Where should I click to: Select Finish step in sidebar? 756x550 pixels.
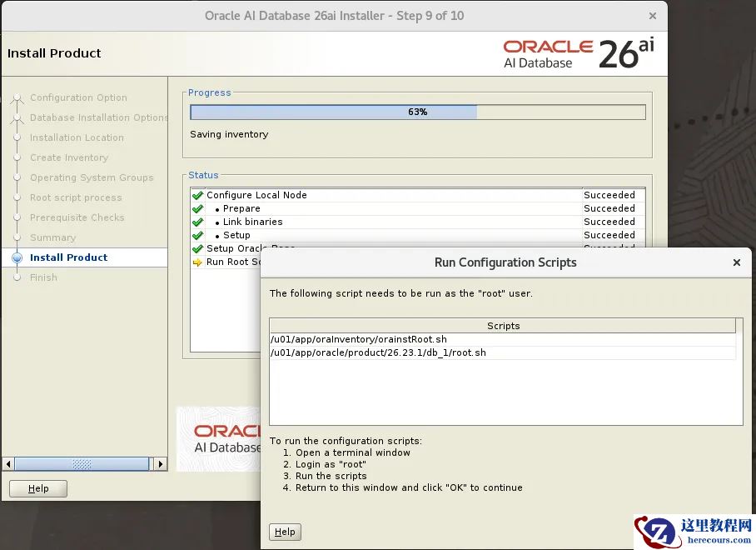pos(43,277)
